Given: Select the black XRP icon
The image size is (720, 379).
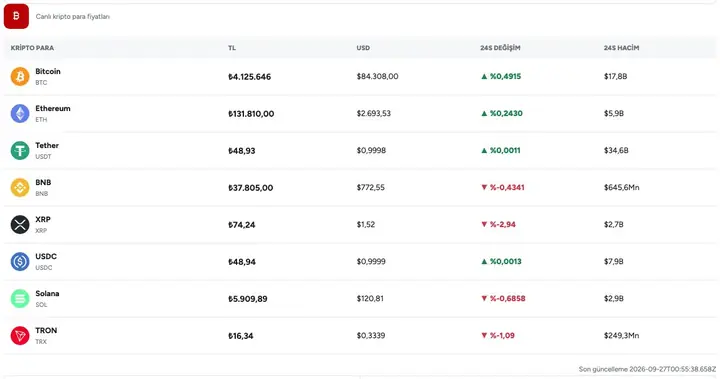Looking at the screenshot, I should tap(20, 225).
